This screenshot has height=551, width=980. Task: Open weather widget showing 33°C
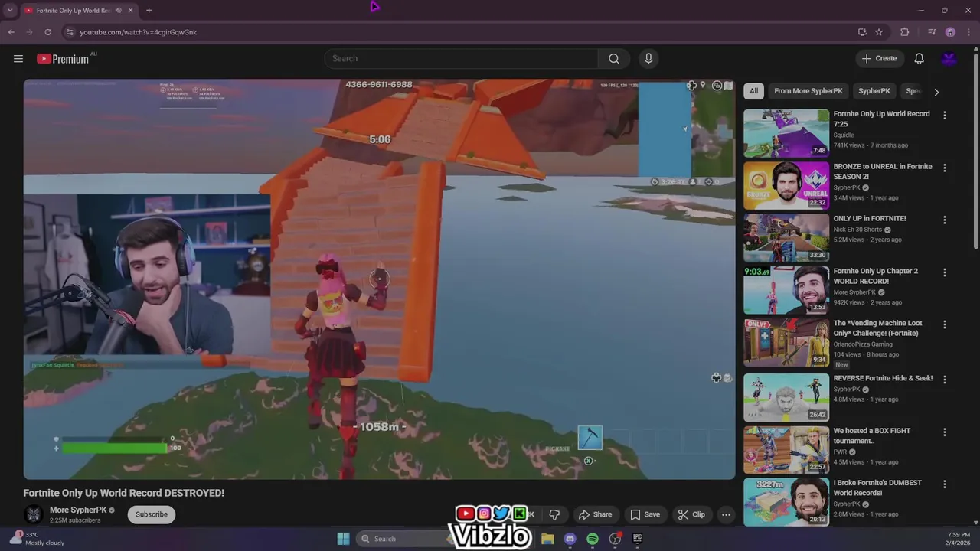click(x=37, y=539)
